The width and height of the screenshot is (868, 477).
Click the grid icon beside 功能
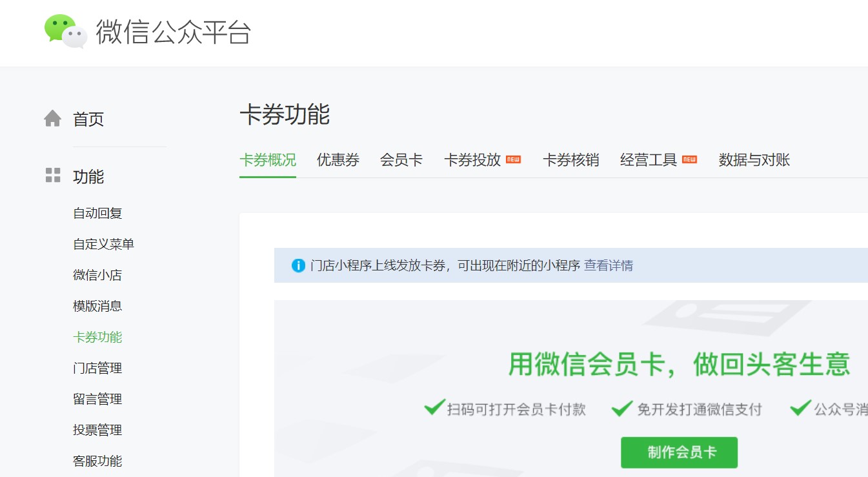point(52,175)
